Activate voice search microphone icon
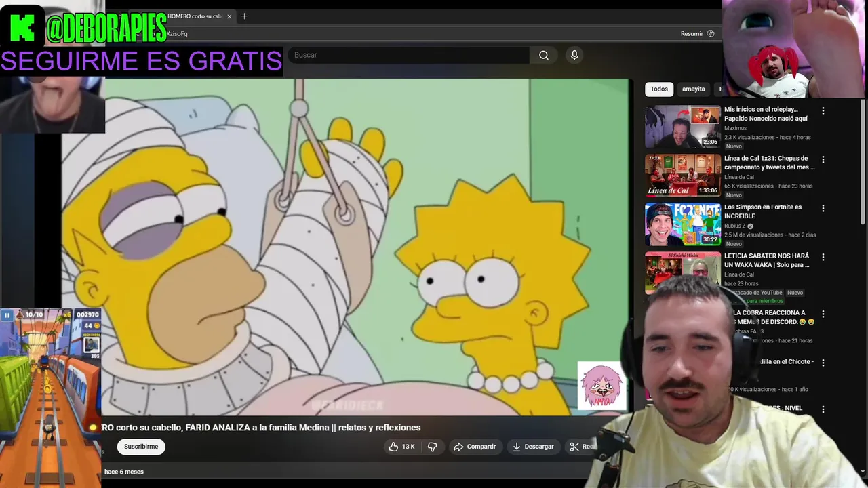This screenshot has height=488, width=868. [x=574, y=55]
